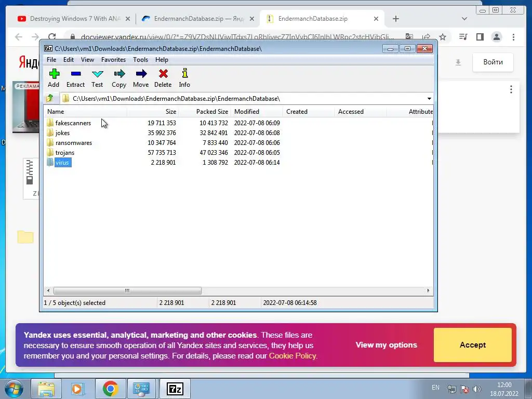This screenshot has width=532, height=399.
Task: Click the 7-Zip taskbar button
Action: [175, 389]
